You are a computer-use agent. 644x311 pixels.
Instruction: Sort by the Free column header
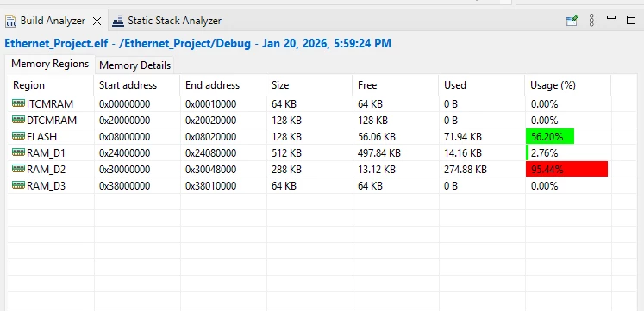(x=396, y=85)
